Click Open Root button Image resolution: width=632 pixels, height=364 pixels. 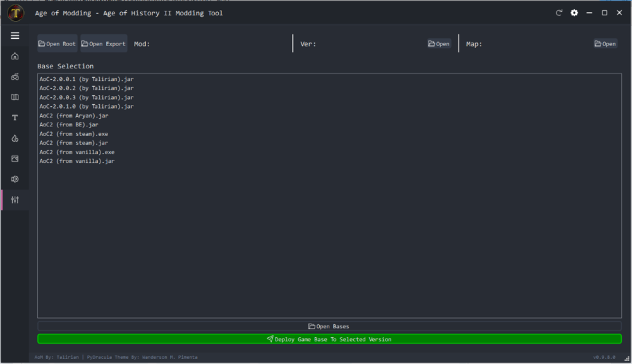point(58,44)
